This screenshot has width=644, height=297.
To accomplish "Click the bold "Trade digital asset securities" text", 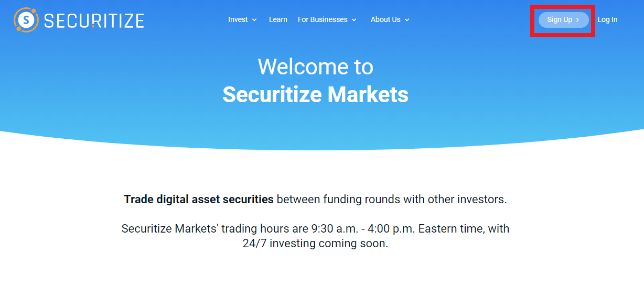I will pos(199,200).
